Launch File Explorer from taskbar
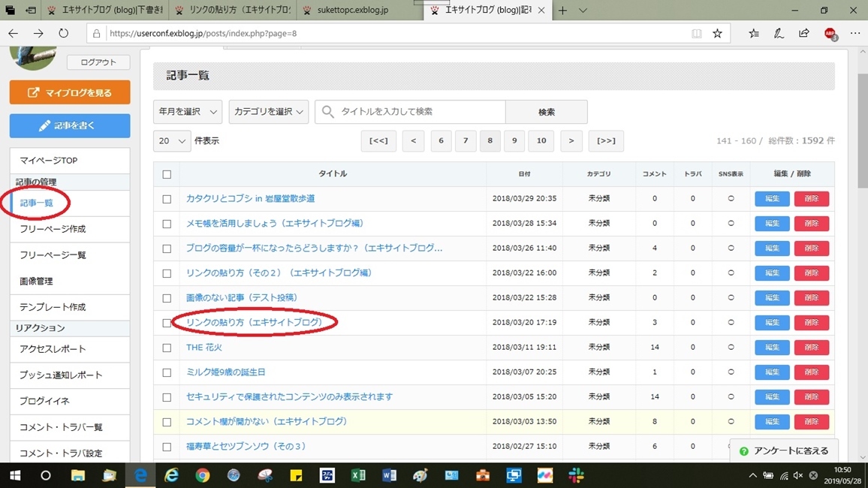The height and width of the screenshot is (488, 868). click(x=78, y=475)
